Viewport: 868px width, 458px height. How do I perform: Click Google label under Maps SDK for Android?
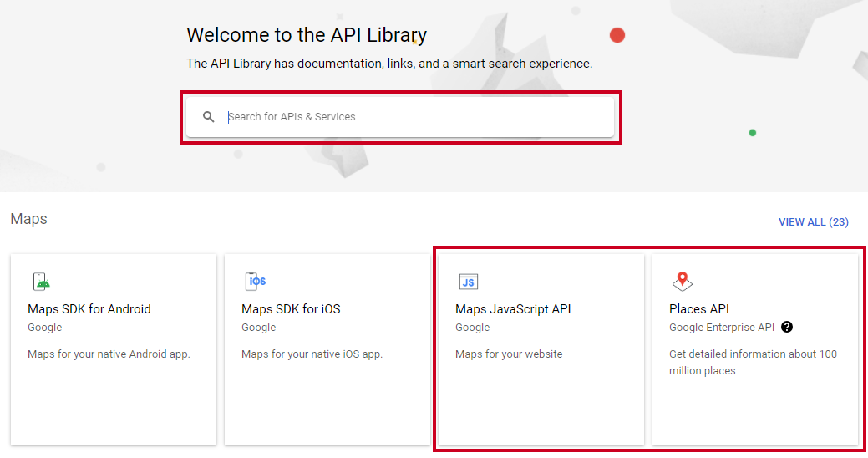click(x=45, y=328)
